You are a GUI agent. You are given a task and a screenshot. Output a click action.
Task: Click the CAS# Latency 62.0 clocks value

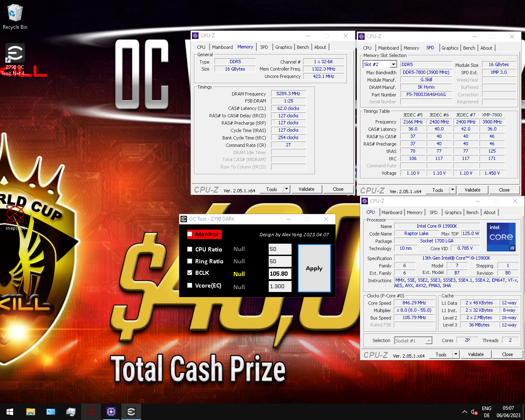288,108
